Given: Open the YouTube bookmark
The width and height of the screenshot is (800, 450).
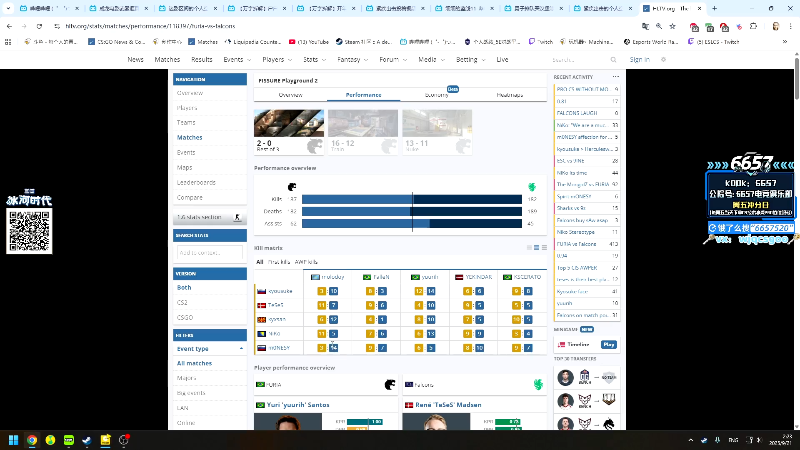Looking at the screenshot, I should click(x=309, y=42).
